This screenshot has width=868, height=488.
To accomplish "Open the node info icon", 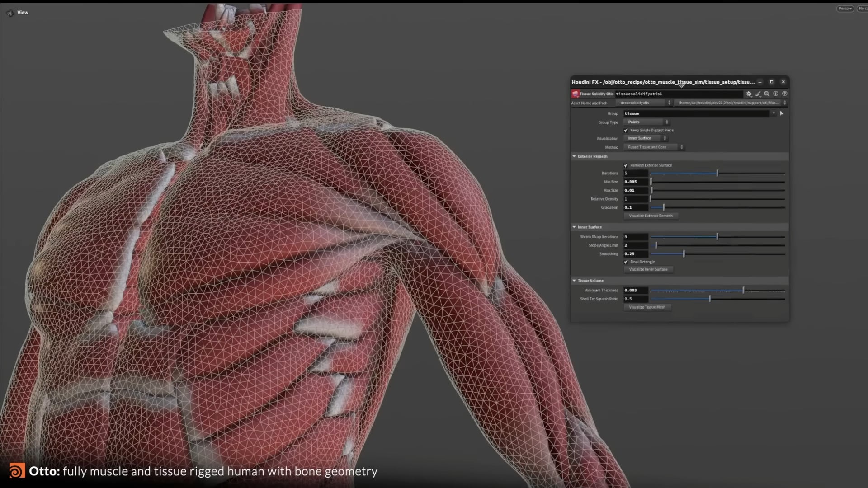I will (776, 94).
